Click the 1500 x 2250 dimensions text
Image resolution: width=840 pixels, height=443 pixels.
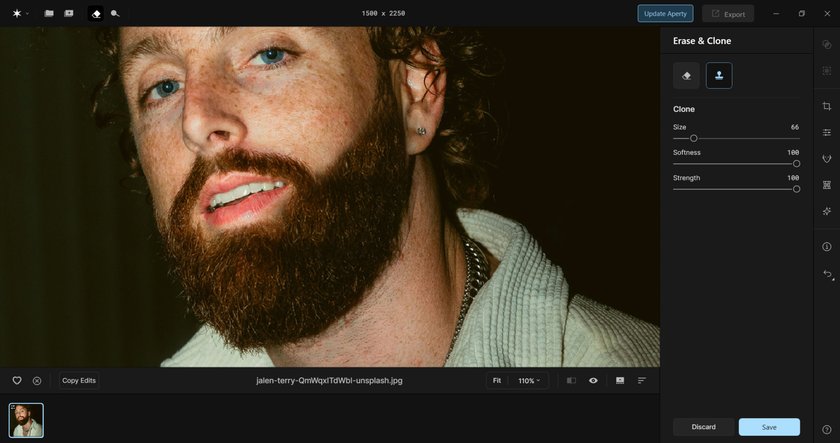383,13
